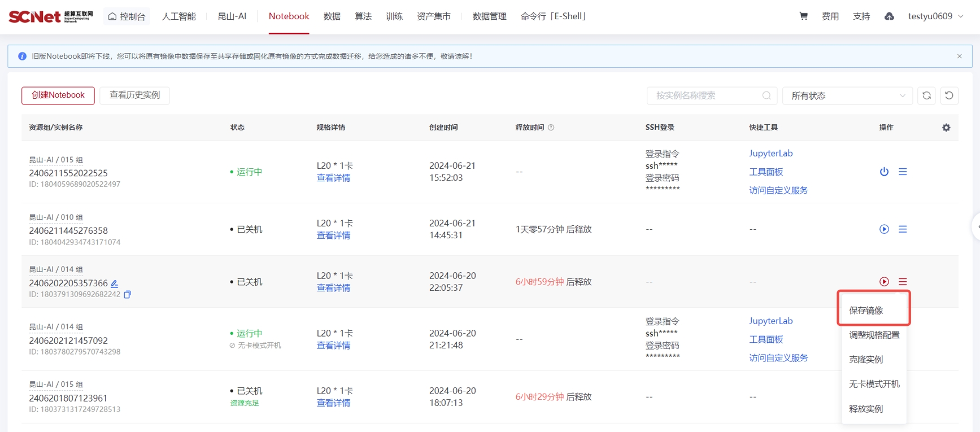Click the cloud upload icon in header
This screenshot has width=980, height=432.
[x=889, y=16]
